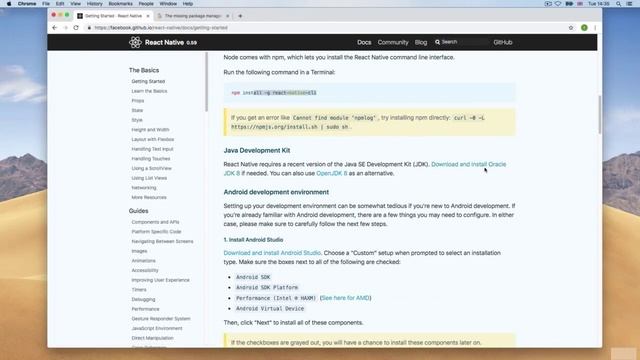640x360 pixels.
Task: Open Navigating Between Screens guide
Action: click(x=162, y=241)
